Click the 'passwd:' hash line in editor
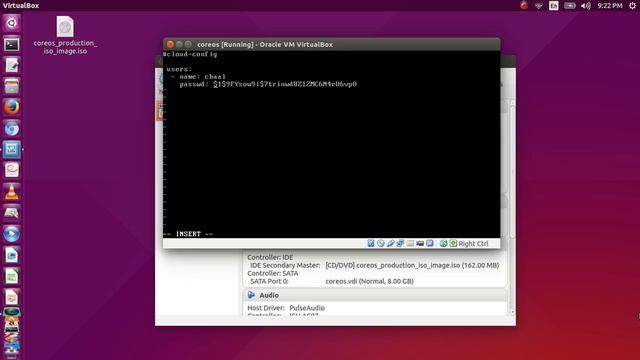The image size is (640, 360). (x=268, y=84)
